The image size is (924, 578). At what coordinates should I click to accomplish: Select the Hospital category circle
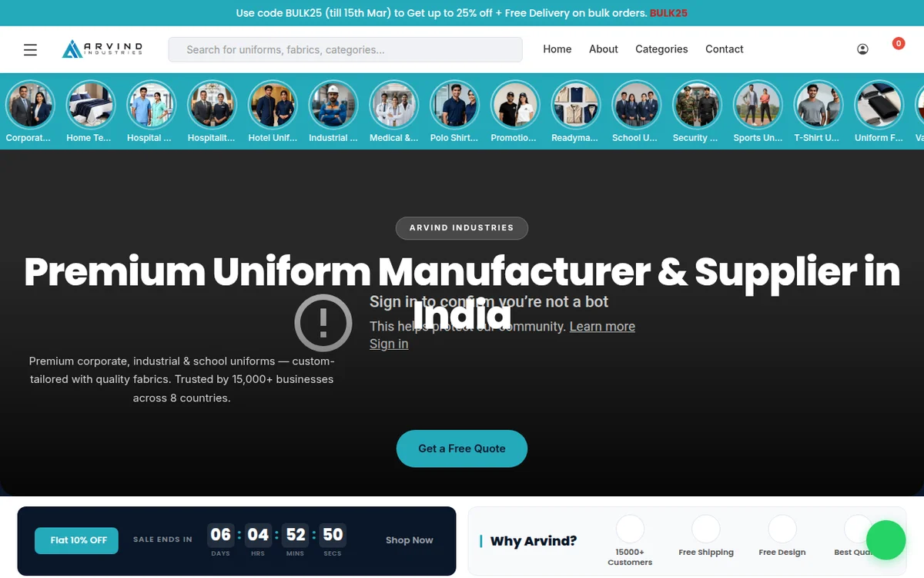pos(152,105)
